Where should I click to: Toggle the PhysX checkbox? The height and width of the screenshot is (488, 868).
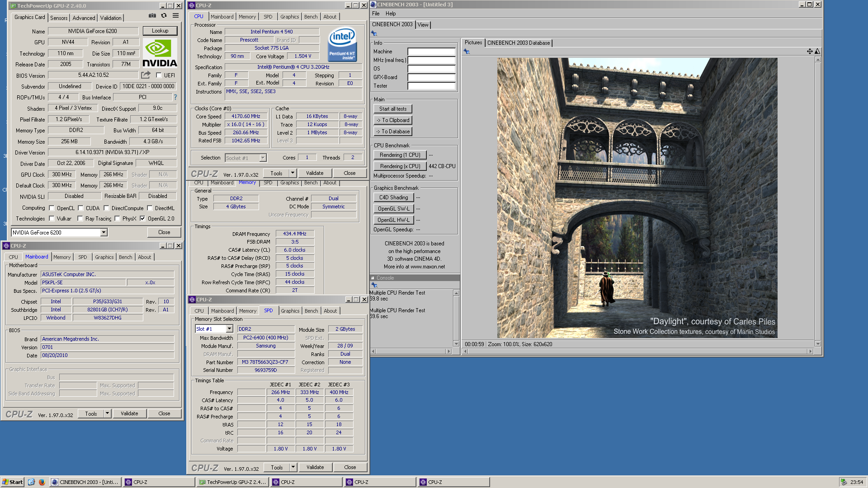pos(117,219)
